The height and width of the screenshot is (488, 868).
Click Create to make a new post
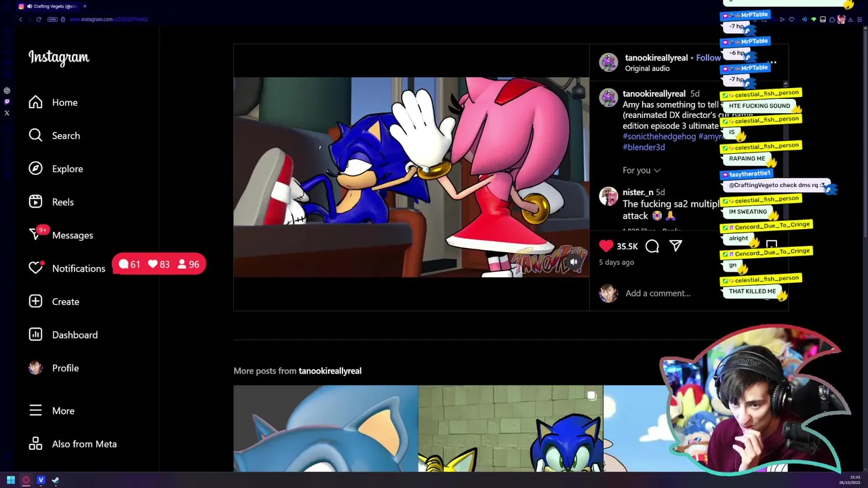coord(54,302)
